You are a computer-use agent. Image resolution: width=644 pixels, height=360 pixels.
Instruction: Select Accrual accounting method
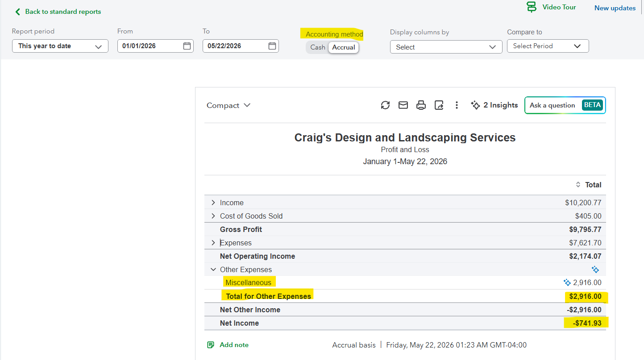pos(344,47)
